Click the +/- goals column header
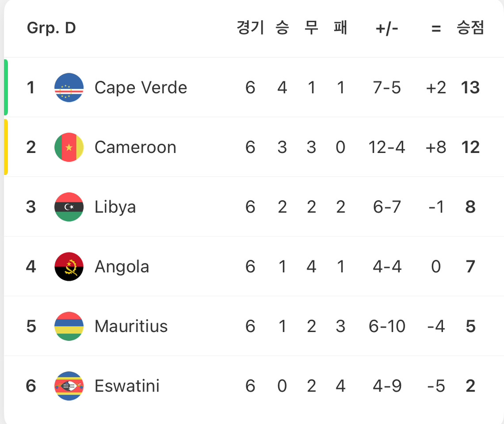Image resolution: width=504 pixels, height=424 pixels. [x=387, y=29]
